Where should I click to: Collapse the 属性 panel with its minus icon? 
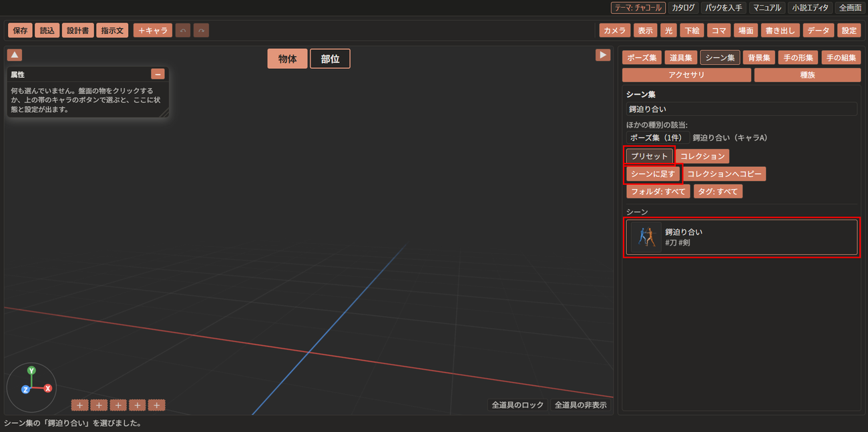tap(158, 74)
